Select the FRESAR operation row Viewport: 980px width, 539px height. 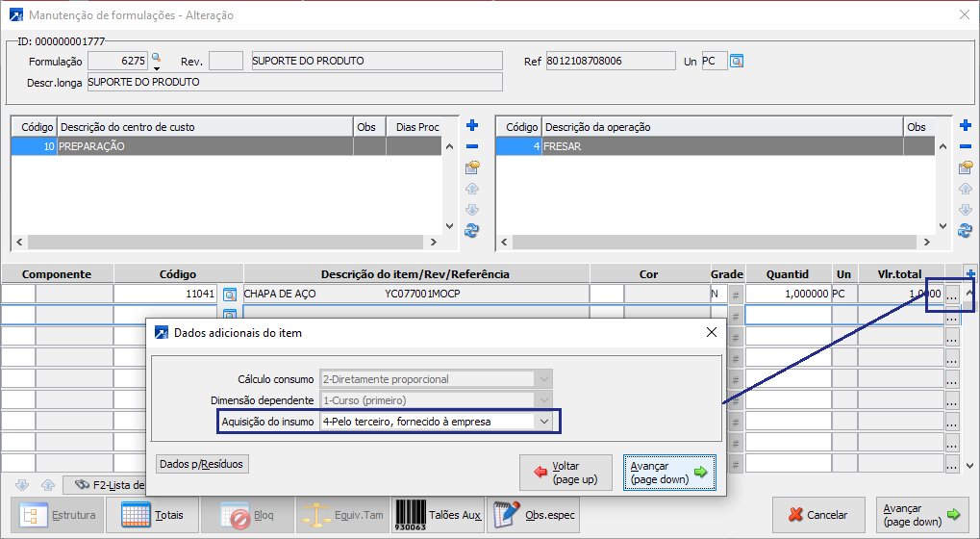(716, 146)
